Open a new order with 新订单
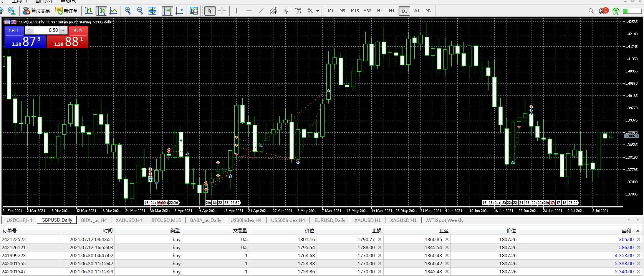The width and height of the screenshot is (644, 276). 66,11
